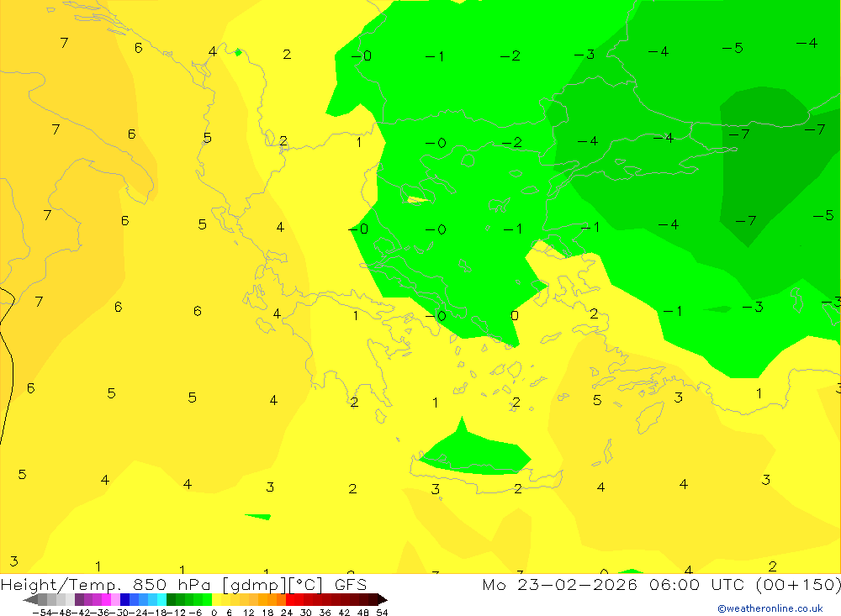Click the cyan swatch in the color scale
The image size is (841, 616).
[x=161, y=599]
